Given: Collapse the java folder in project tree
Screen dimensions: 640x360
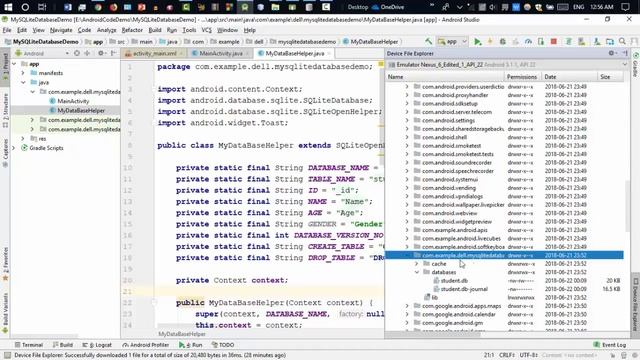Looking at the screenshot, I should [x=23, y=82].
